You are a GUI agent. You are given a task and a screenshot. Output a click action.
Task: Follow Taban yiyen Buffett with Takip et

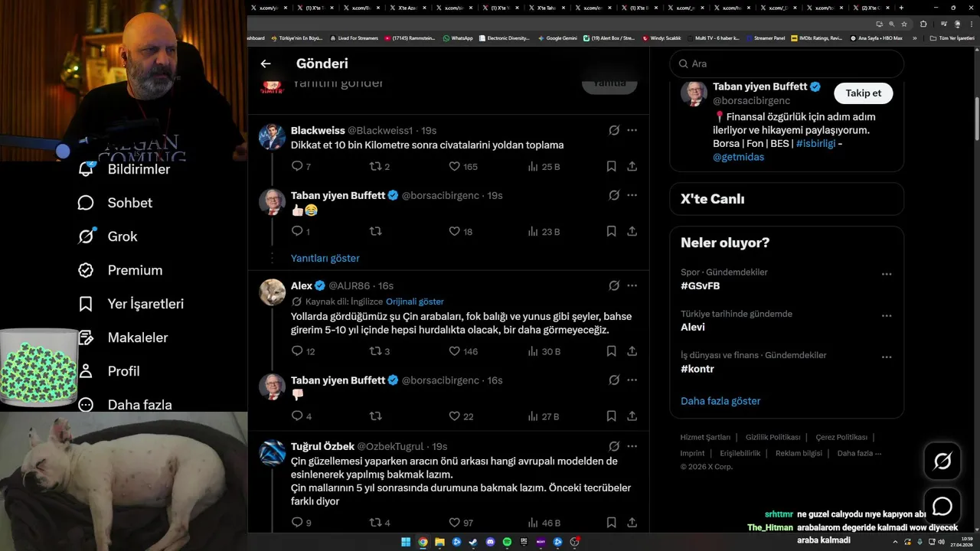tap(863, 93)
